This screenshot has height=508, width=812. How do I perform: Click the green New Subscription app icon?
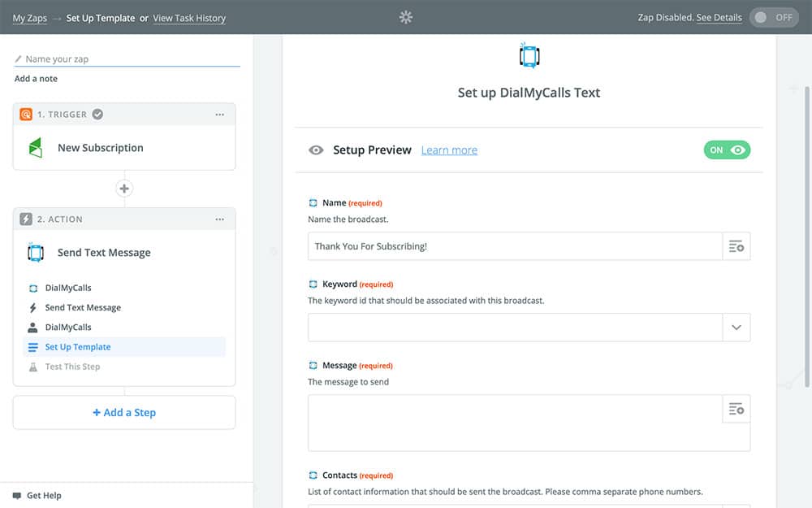35,148
